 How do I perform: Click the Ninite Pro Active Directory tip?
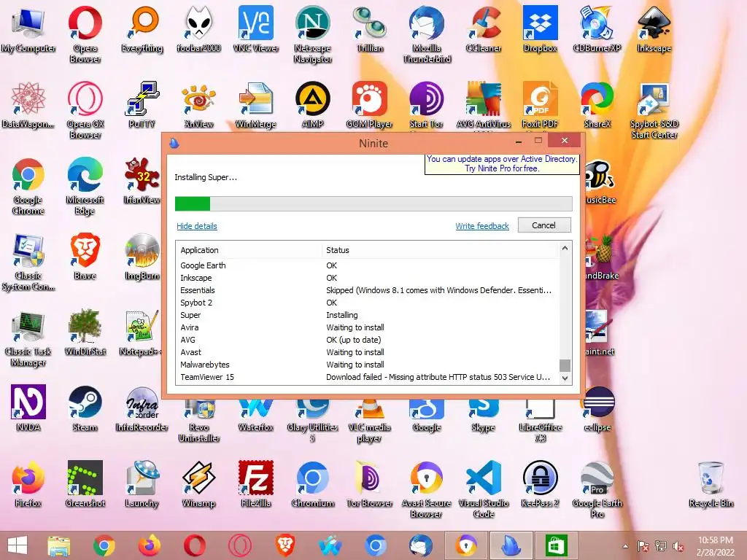pyautogui.click(x=502, y=164)
